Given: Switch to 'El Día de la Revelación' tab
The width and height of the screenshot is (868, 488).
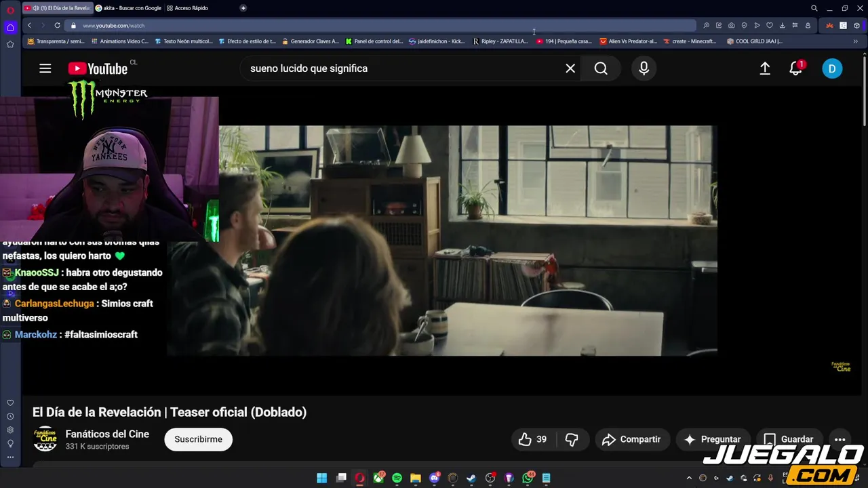Looking at the screenshot, I should 58,8.
